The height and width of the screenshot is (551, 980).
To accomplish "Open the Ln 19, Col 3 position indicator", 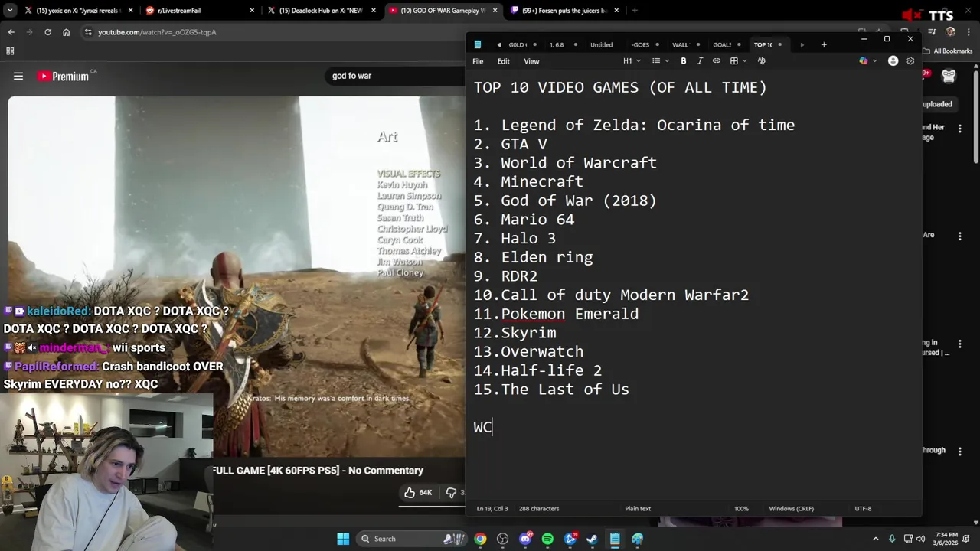I will 492,509.
